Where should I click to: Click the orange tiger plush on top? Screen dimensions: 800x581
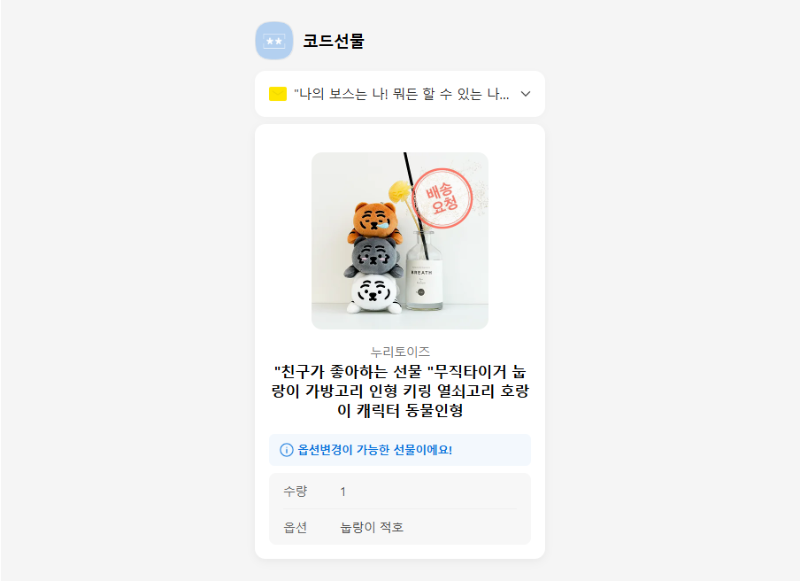pyautogui.click(x=376, y=222)
